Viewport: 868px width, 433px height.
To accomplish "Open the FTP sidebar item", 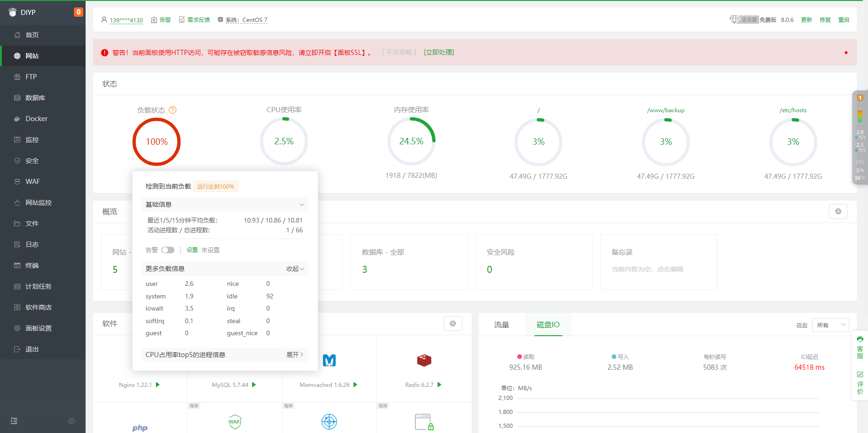I will tap(43, 77).
